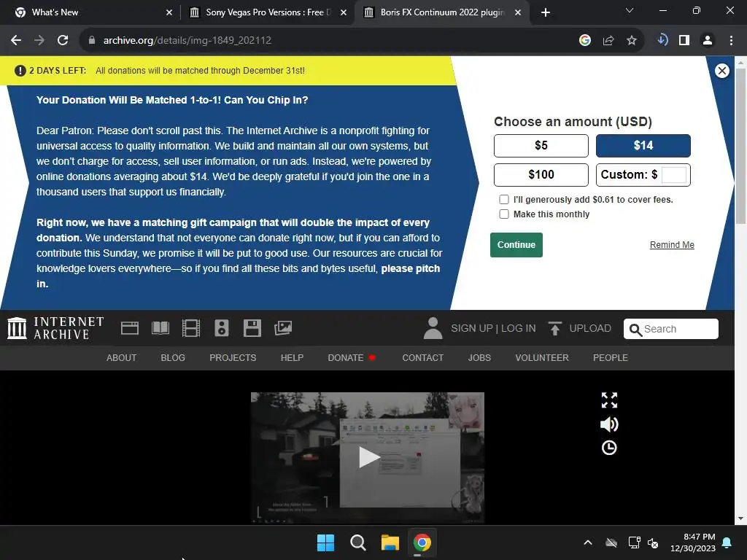This screenshot has height=560, width=747.
Task: Show hidden system tray icons
Action: (x=588, y=542)
